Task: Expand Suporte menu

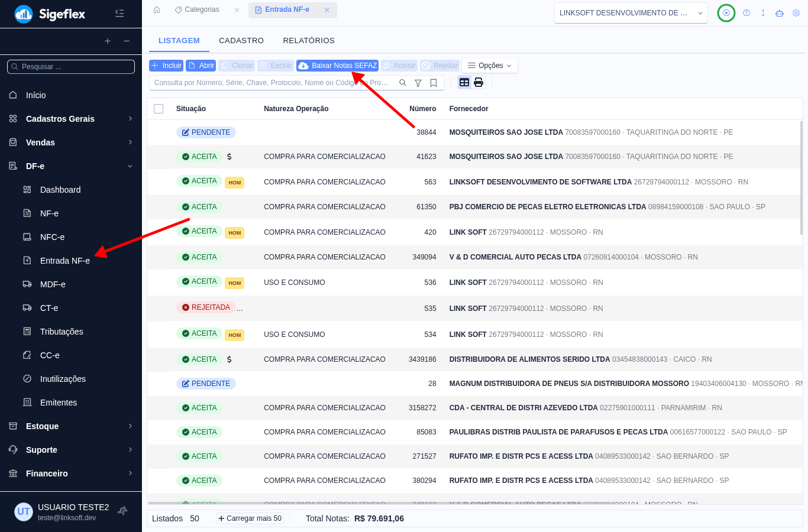Action: 71,450
